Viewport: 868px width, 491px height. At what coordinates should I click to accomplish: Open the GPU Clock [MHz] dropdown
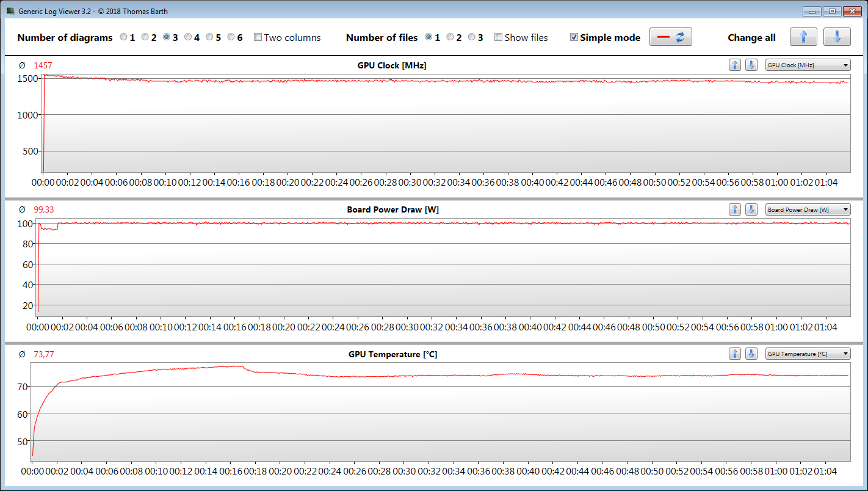pyautogui.click(x=808, y=65)
